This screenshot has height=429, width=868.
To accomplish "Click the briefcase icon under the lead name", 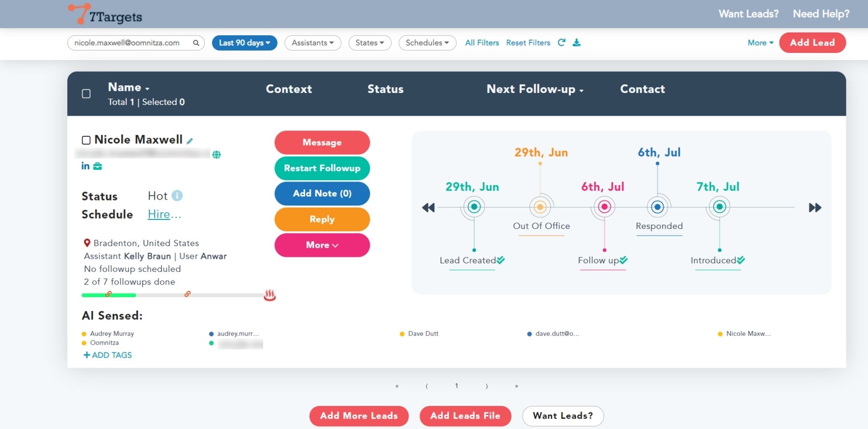I will (98, 166).
